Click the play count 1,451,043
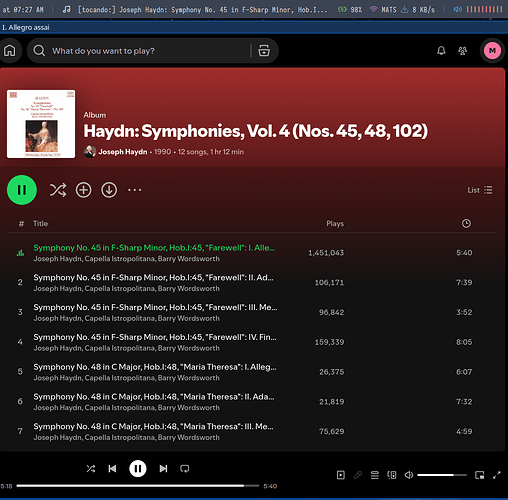This screenshot has width=508, height=500. [x=326, y=253]
